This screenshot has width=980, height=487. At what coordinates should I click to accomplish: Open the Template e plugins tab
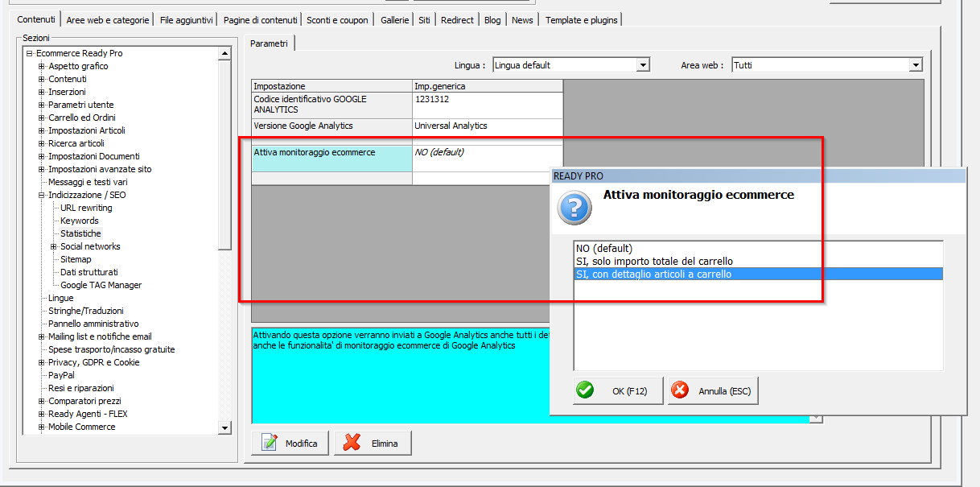coord(581,20)
